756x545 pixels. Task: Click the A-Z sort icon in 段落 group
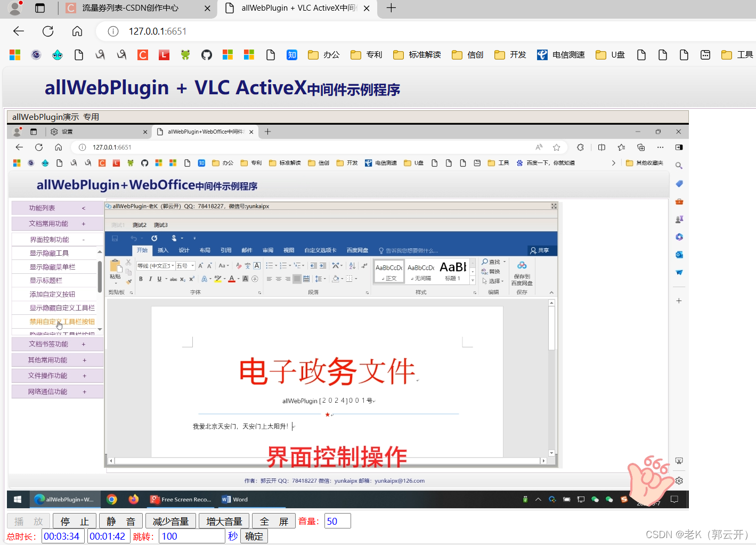click(x=351, y=265)
